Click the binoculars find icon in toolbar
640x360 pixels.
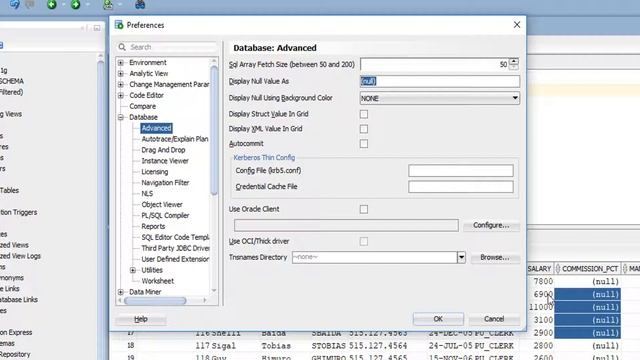[x=140, y=4]
